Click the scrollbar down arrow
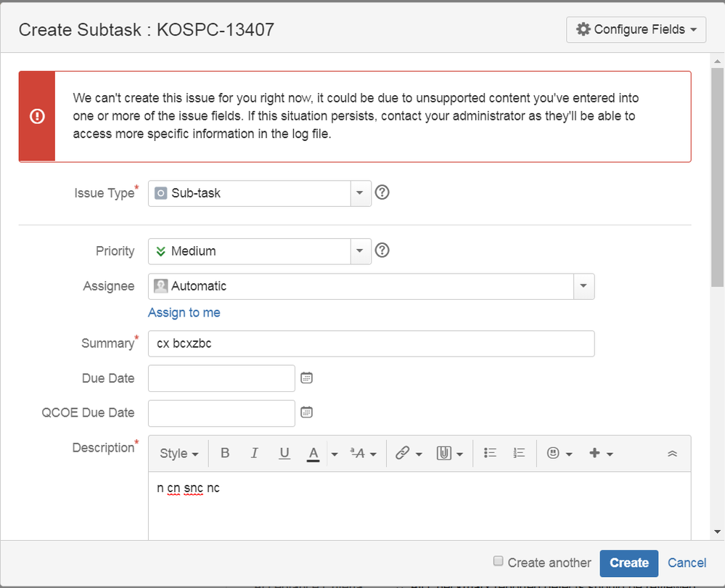Screen dimensions: 725x588 717,532
